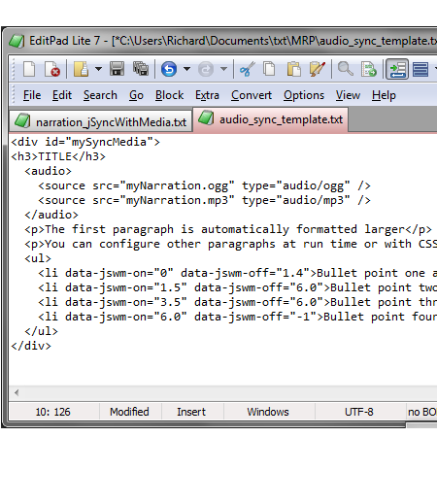The height and width of the screenshot is (504, 437).
Task: Undo the last edit with blue arrow
Action: click(x=169, y=69)
